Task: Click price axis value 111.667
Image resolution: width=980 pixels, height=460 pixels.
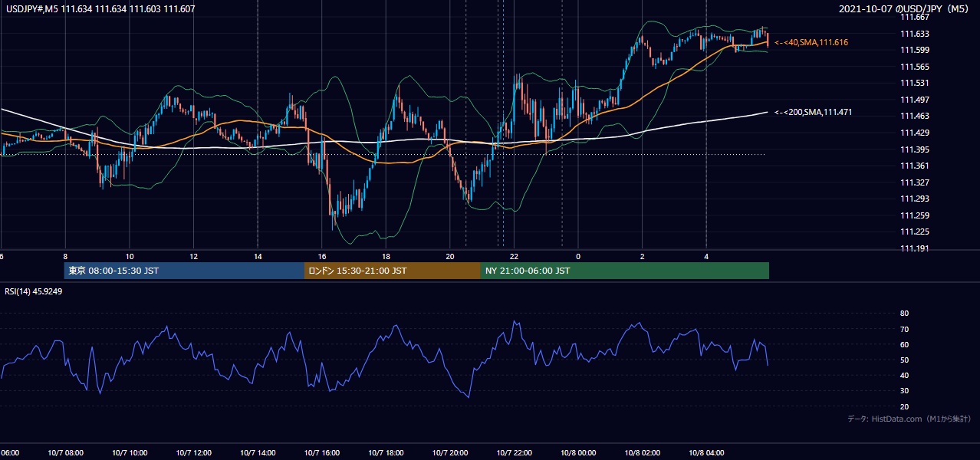Action: click(x=915, y=17)
